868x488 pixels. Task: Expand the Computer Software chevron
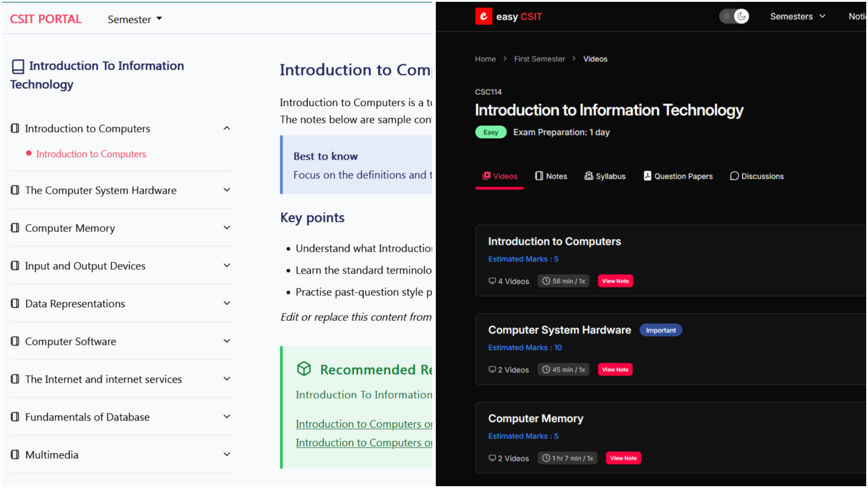227,341
